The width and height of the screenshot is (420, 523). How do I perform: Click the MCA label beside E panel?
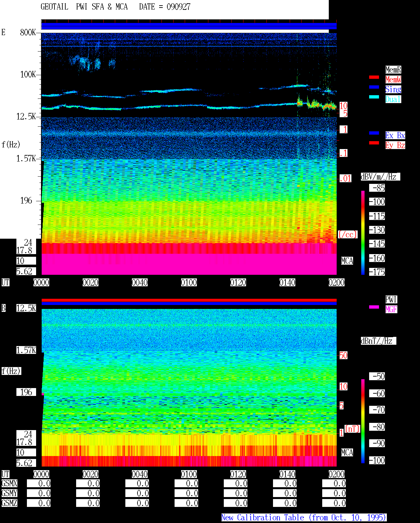[x=347, y=261]
